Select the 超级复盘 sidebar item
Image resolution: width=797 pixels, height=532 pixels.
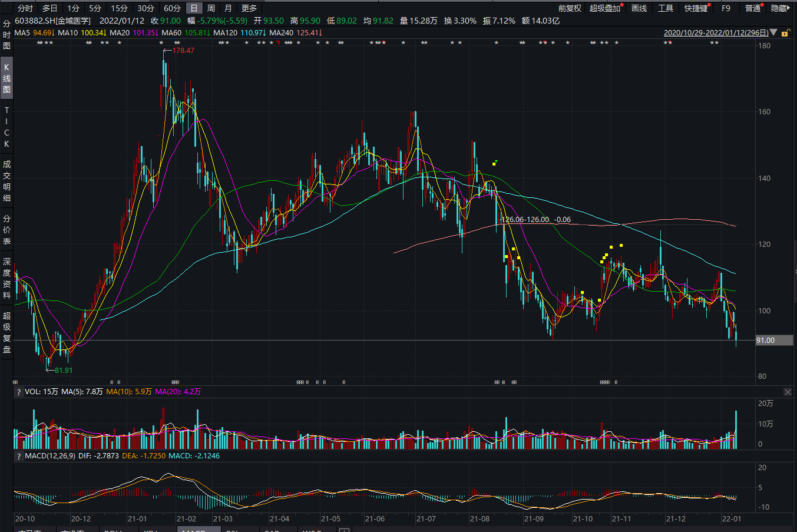tap(6, 332)
